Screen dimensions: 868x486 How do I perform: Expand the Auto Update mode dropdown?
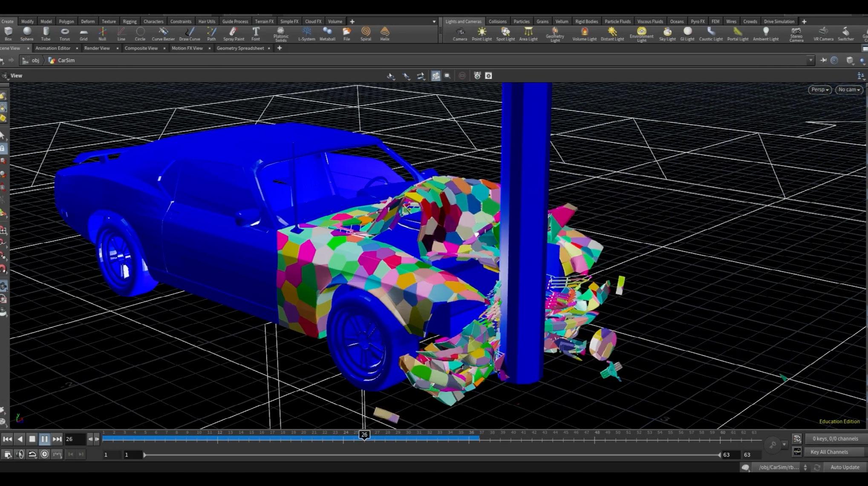pos(845,467)
